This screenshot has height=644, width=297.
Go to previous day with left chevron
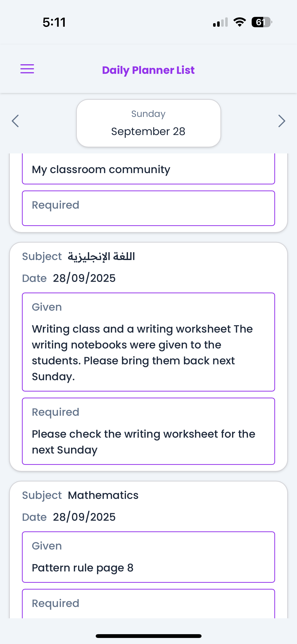15,121
